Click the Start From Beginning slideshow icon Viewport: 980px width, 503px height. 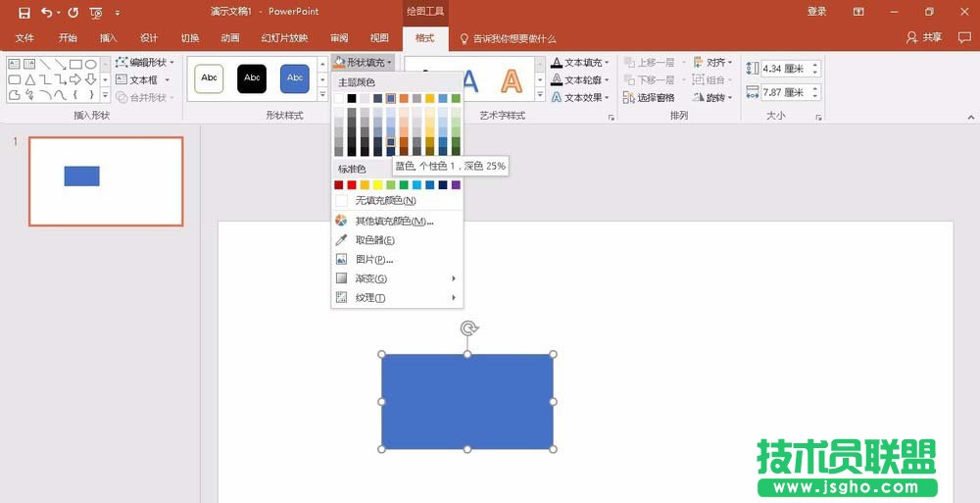coord(96,13)
